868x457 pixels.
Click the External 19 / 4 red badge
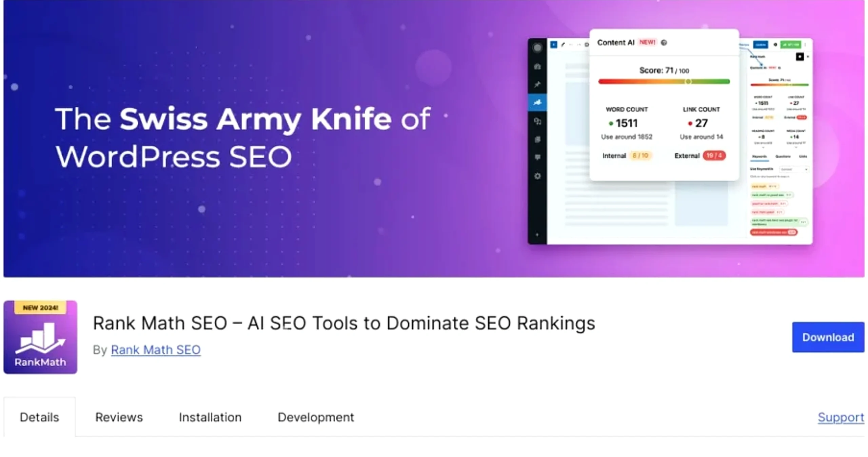tap(714, 155)
